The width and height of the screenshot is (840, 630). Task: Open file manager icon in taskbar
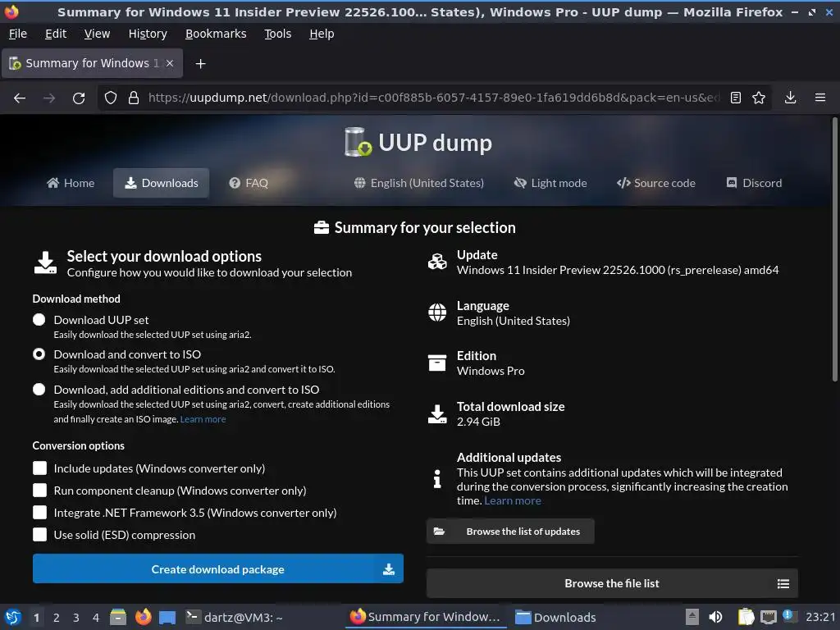click(x=118, y=617)
